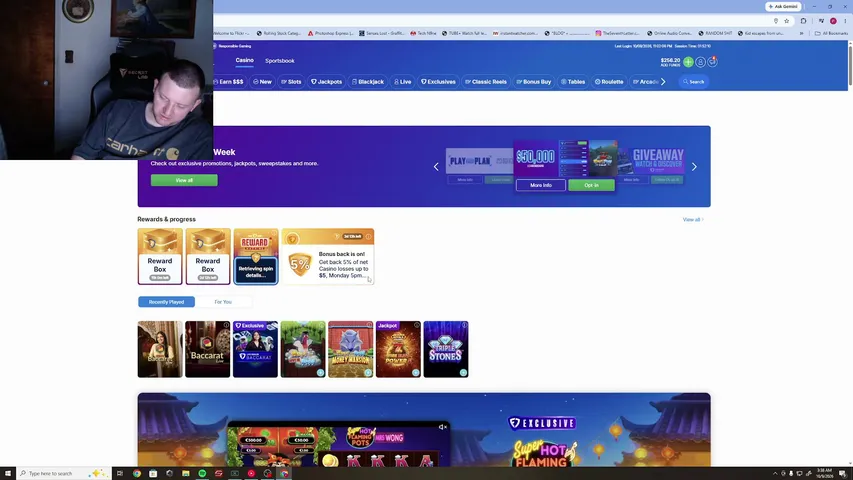This screenshot has width=853, height=480.
Task: Open the Search button in casino navigation
Action: 694,82
